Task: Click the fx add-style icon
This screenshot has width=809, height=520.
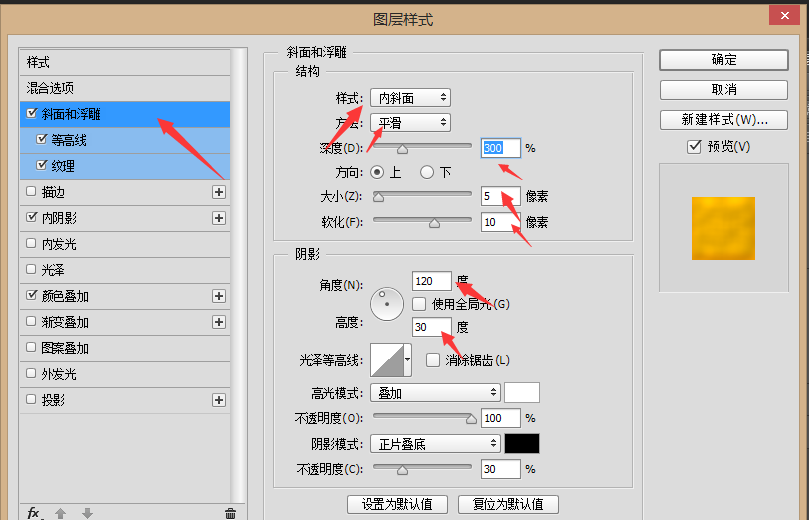Action: (x=35, y=513)
